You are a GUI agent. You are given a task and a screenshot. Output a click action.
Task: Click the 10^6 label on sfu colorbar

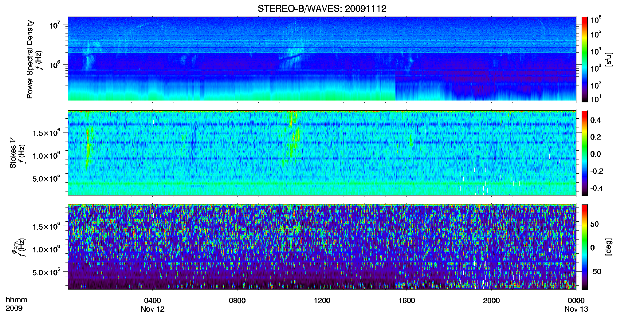pos(596,20)
